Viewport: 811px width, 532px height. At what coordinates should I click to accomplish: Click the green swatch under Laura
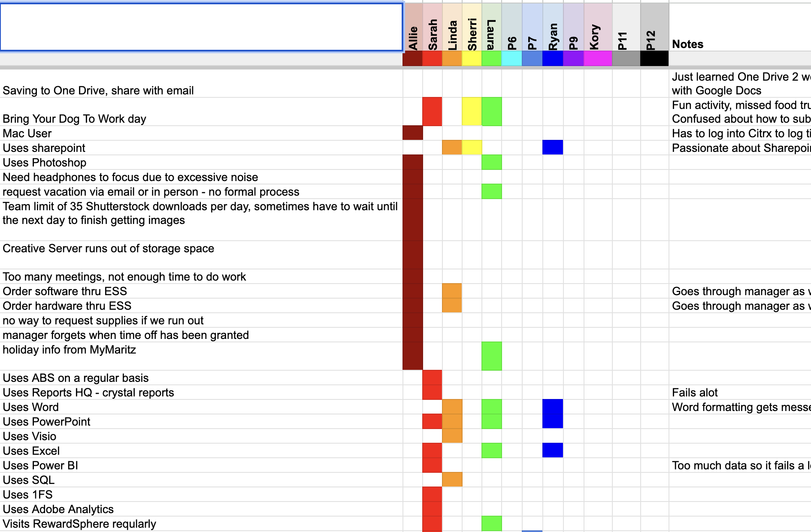click(492, 58)
